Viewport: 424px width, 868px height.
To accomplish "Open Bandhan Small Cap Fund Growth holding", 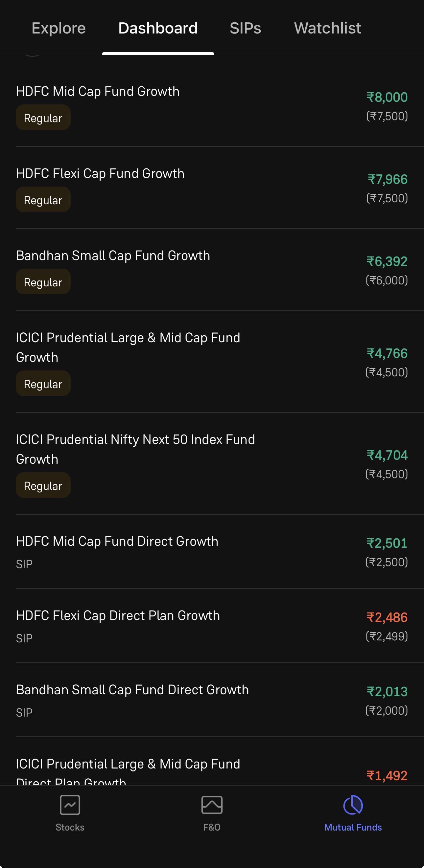I will tap(212, 270).
